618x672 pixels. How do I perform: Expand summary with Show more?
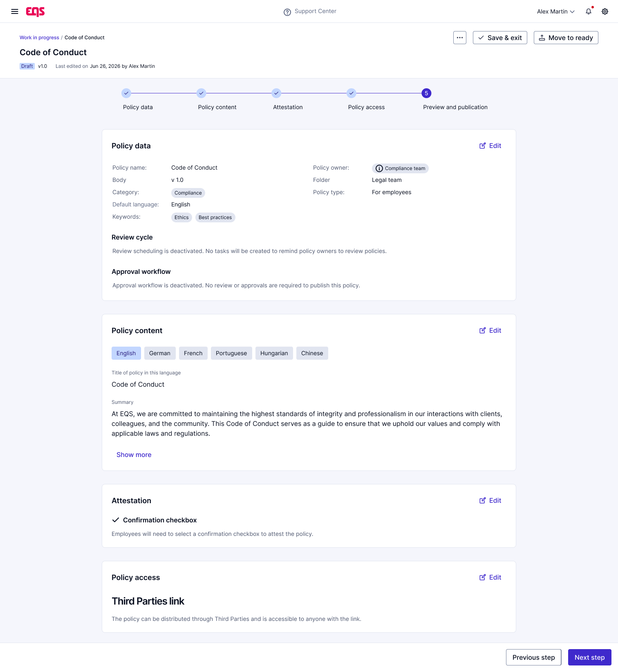click(x=134, y=455)
